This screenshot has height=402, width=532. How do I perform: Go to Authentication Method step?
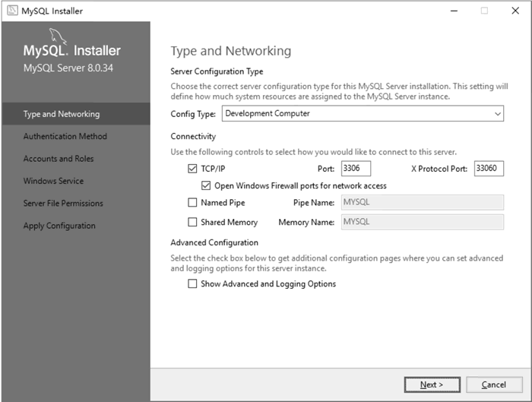(x=65, y=136)
